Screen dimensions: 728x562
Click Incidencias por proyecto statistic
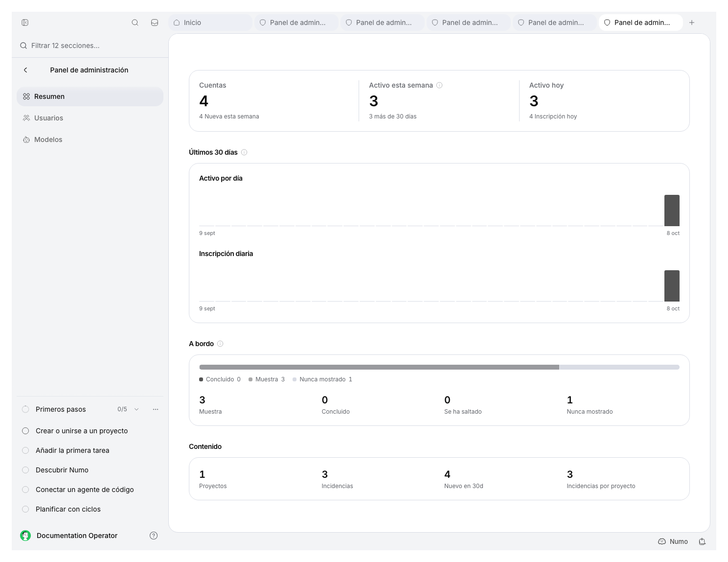coord(601,479)
